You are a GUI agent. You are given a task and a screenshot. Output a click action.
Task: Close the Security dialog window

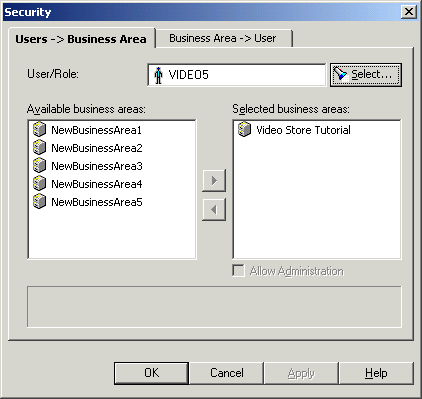(409, 12)
